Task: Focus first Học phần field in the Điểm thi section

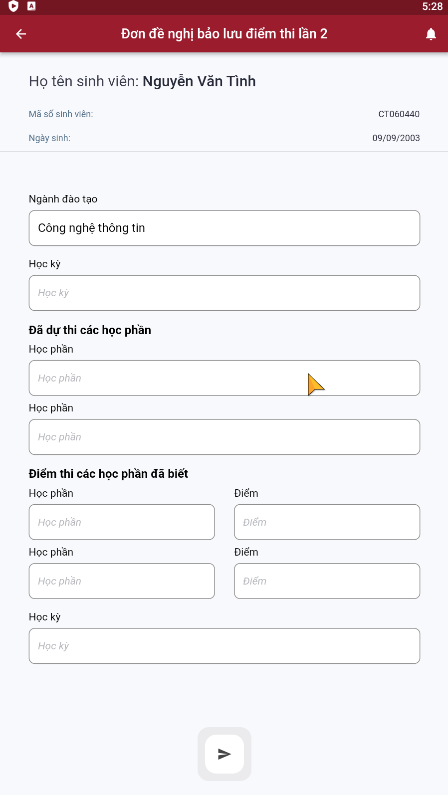Action: (x=122, y=522)
